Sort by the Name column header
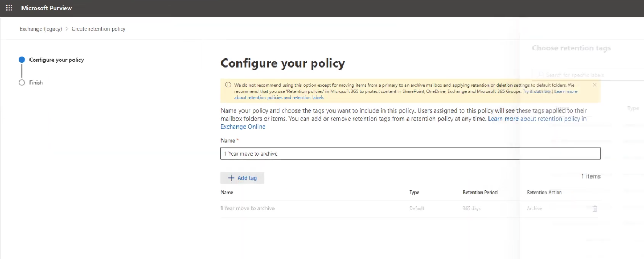644x259 pixels. pyautogui.click(x=227, y=193)
